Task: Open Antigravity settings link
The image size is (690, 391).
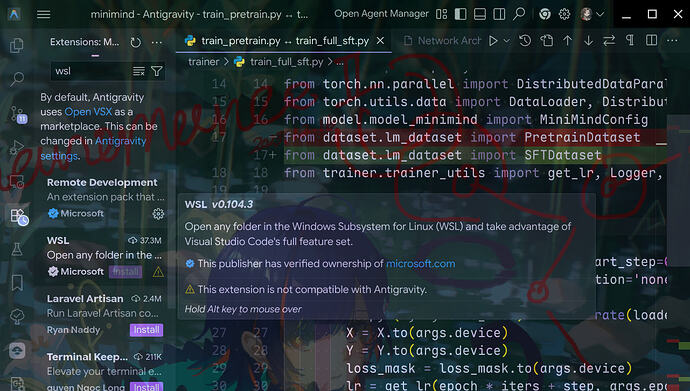Action: coord(93,148)
